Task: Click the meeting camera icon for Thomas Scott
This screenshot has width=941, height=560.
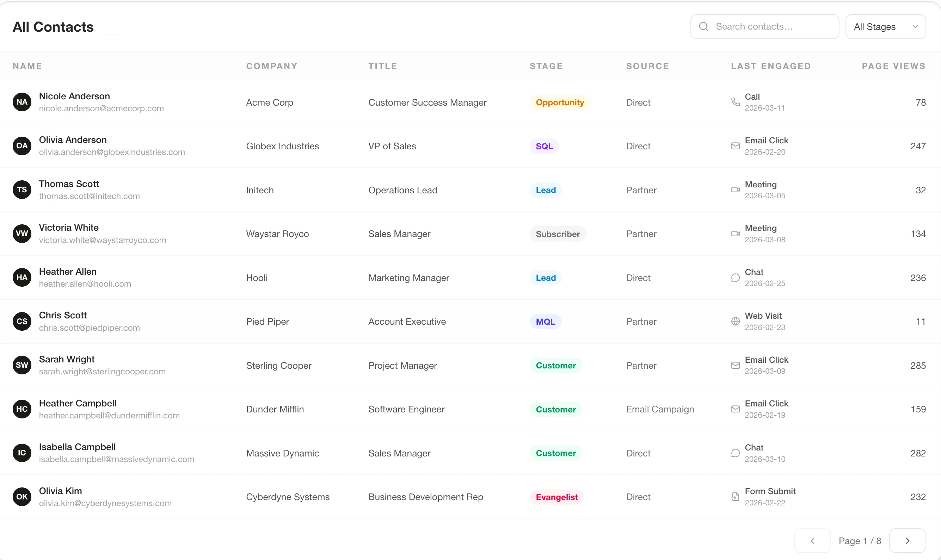Action: click(735, 190)
